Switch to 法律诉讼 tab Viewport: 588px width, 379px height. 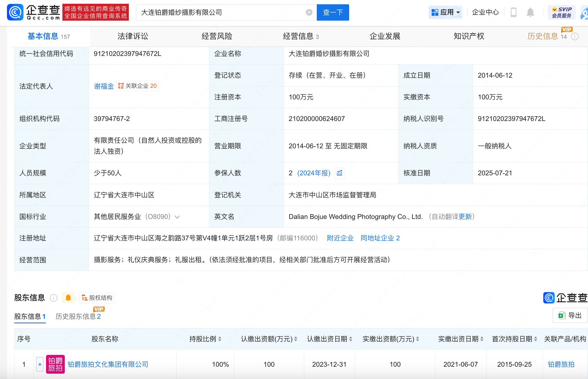pos(133,36)
